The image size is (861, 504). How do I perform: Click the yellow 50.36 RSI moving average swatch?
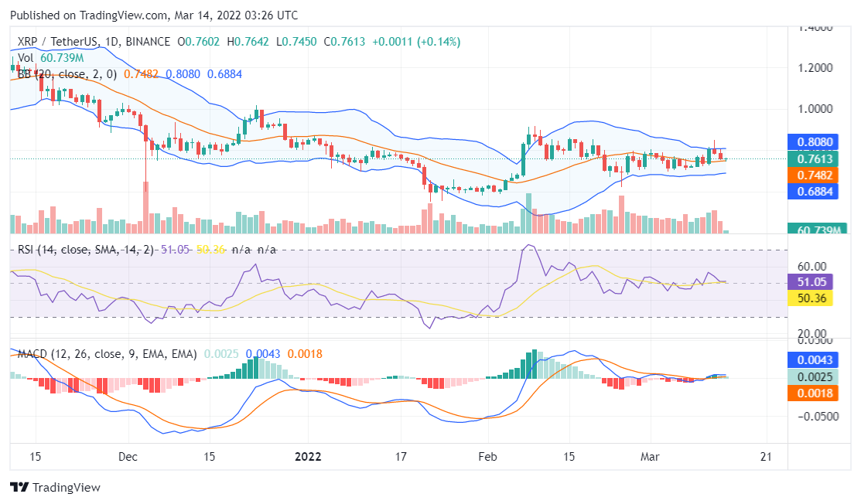(809, 298)
